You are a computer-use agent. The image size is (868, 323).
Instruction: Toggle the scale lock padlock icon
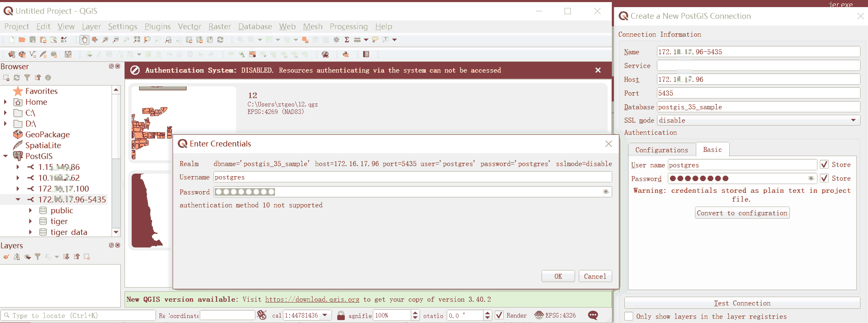(x=341, y=315)
